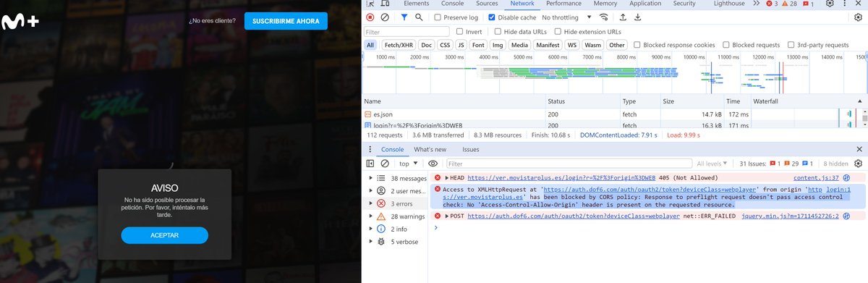The width and height of the screenshot is (868, 283).
Task: Click the SUSCRIBIRME AHORA button
Action: (286, 21)
